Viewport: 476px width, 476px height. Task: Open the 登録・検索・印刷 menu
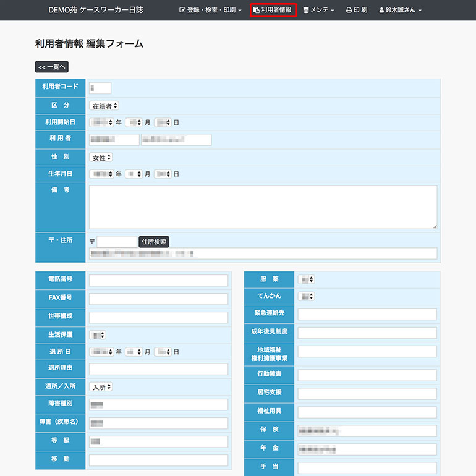coord(210,10)
